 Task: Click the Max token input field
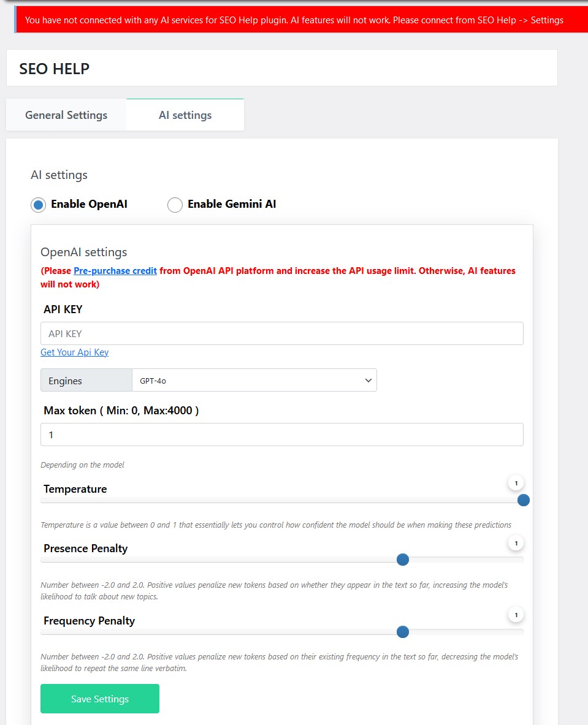pyautogui.click(x=282, y=435)
